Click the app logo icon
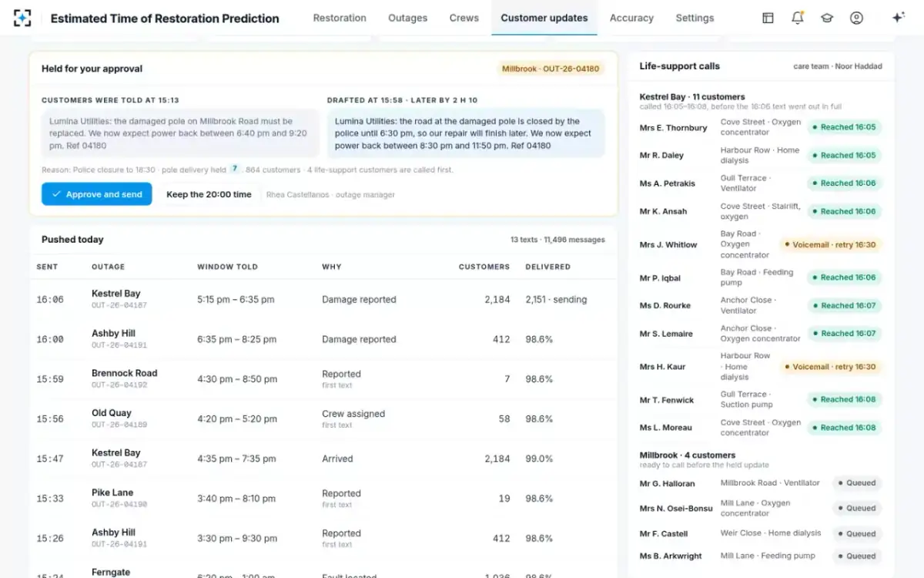Screen dimensions: 924x578 [22, 18]
